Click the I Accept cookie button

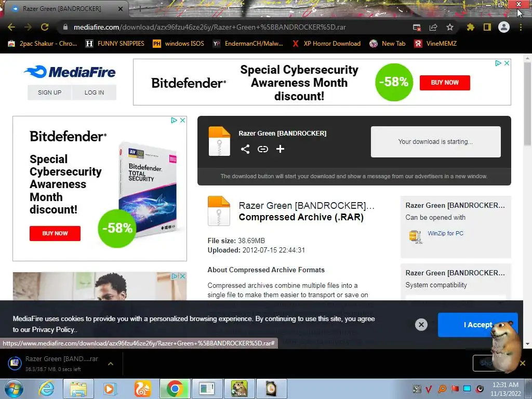tap(478, 325)
